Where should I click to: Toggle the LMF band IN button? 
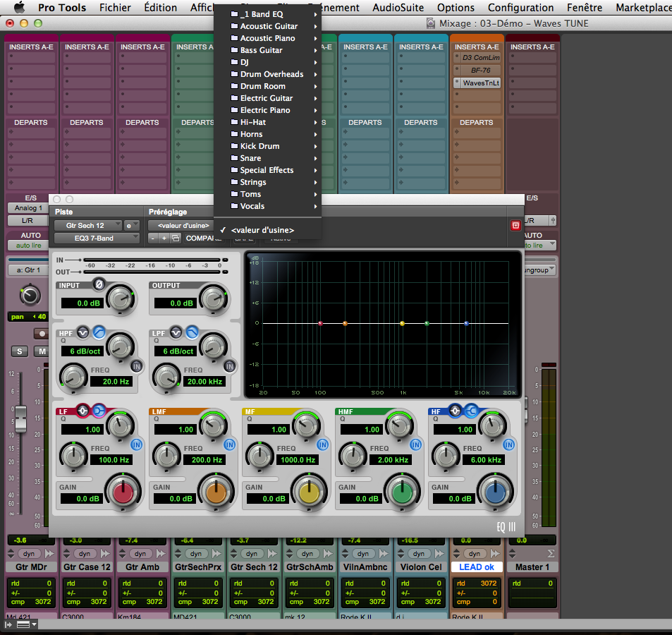coord(229,445)
